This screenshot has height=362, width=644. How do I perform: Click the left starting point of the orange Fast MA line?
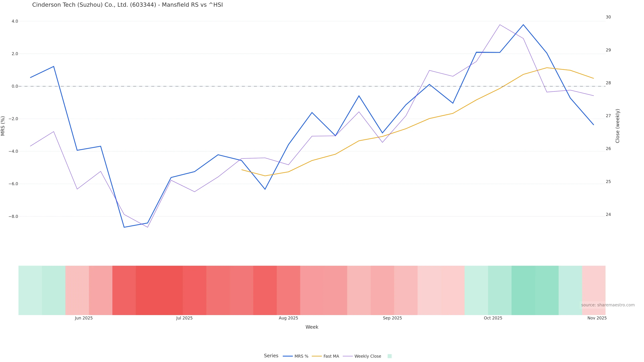241,170
